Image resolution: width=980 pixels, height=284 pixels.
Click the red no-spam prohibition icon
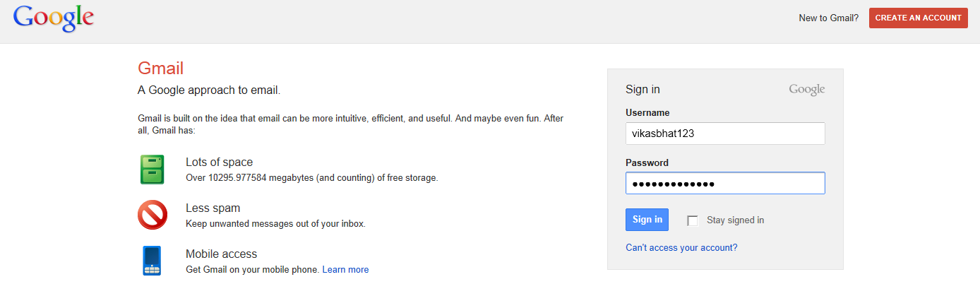[x=152, y=215]
